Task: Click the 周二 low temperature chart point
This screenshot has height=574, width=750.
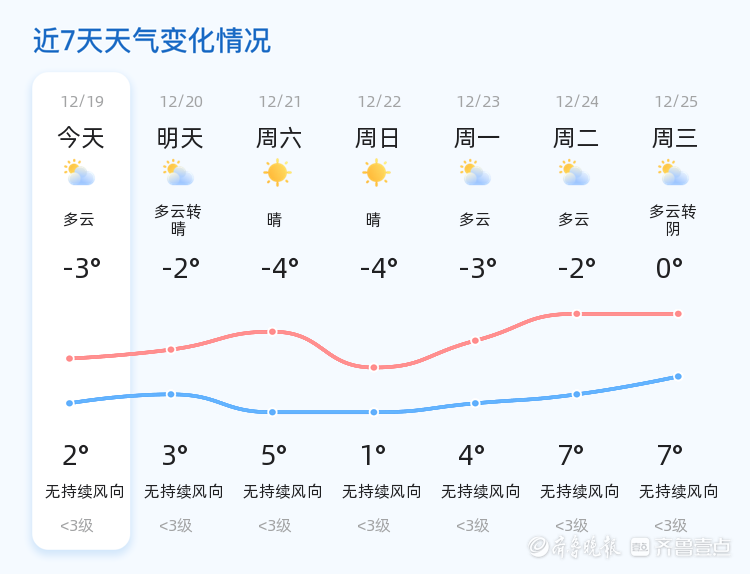Action: pos(577,394)
